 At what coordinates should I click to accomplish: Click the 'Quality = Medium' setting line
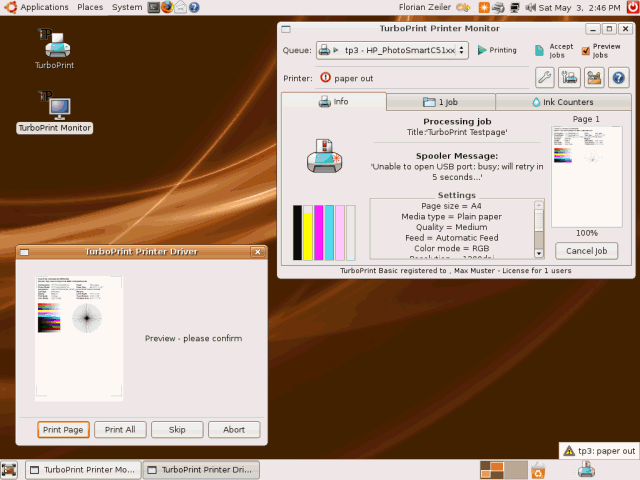(451, 227)
